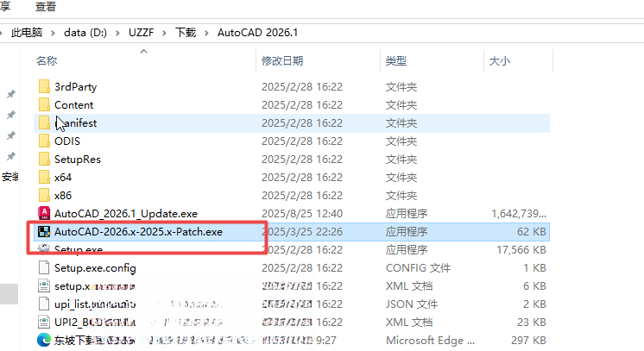Screen dimensions: 644x351
Task: Click the Edge icon of 东坡下载 file
Action: click(x=44, y=340)
